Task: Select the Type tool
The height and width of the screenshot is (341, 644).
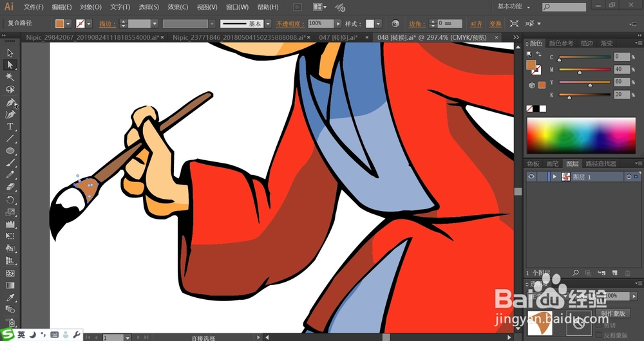Action: (x=10, y=126)
